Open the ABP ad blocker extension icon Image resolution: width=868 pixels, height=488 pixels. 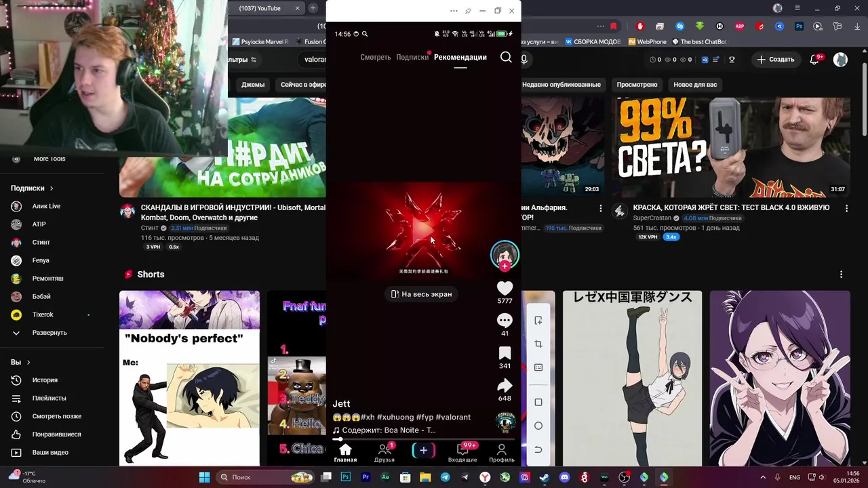pos(740,26)
